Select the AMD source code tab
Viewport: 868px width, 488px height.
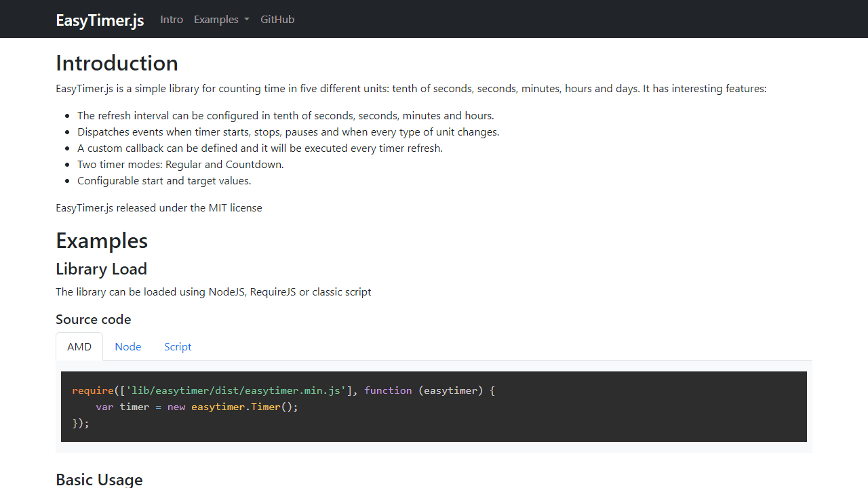click(79, 346)
